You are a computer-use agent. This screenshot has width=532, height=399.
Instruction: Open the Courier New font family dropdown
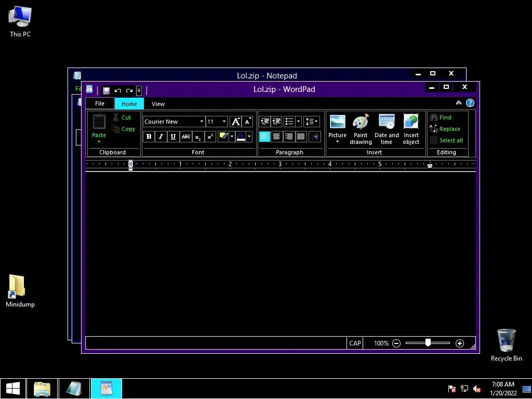pyautogui.click(x=202, y=122)
